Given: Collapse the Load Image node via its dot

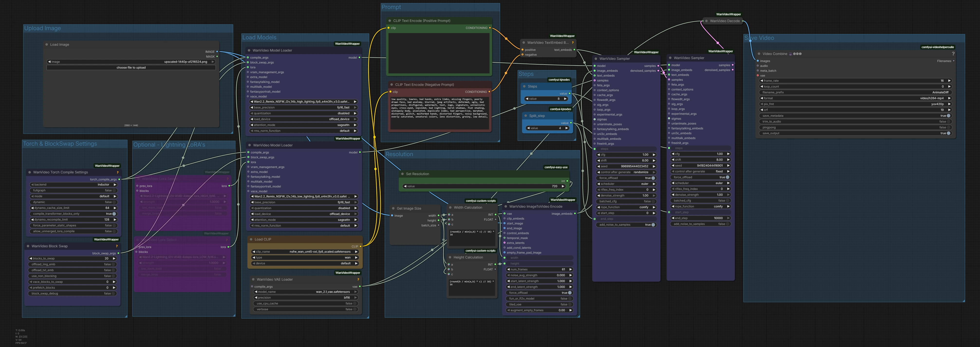Looking at the screenshot, I should click(47, 44).
